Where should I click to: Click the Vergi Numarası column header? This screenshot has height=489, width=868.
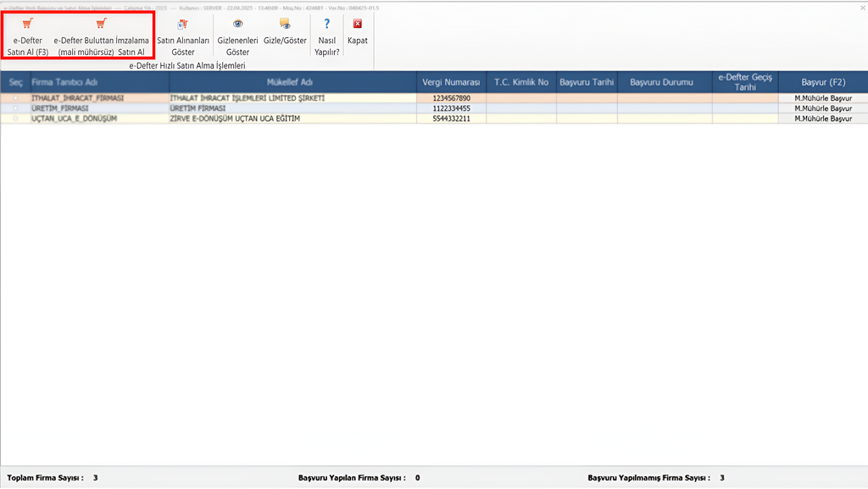[x=451, y=82]
